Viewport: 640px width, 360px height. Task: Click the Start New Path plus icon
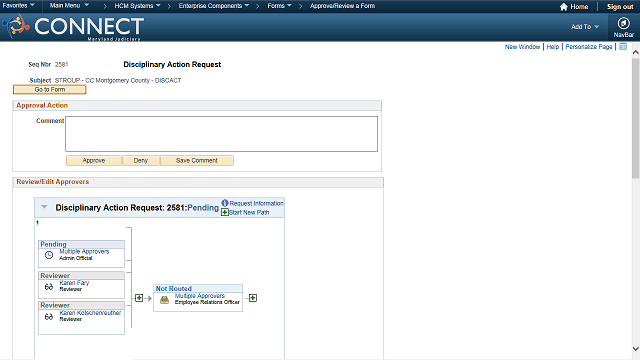224,212
